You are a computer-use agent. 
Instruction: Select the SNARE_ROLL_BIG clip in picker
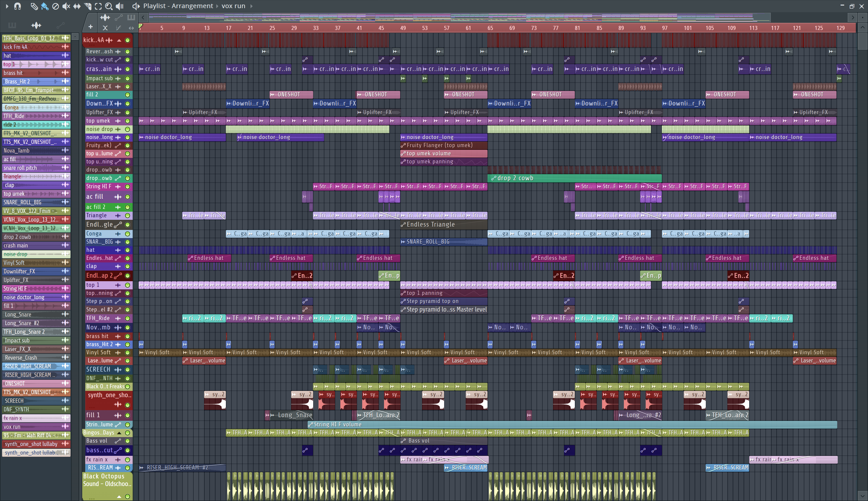36,202
